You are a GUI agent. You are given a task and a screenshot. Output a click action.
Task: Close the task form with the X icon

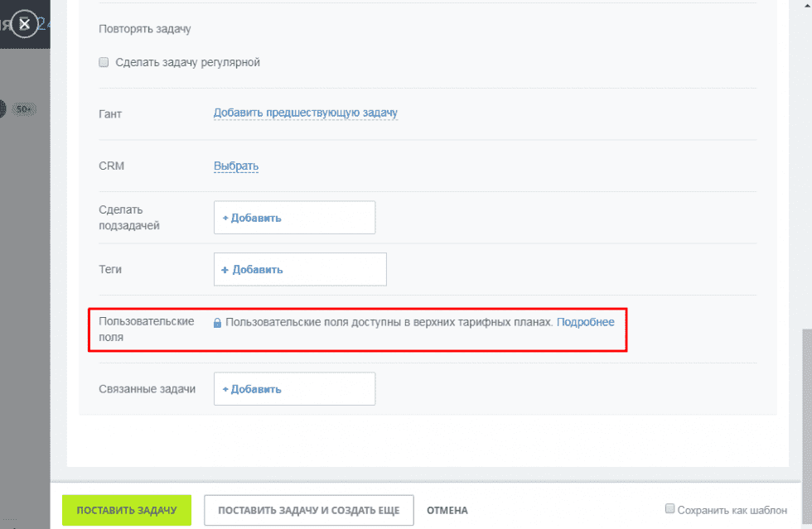pos(25,24)
